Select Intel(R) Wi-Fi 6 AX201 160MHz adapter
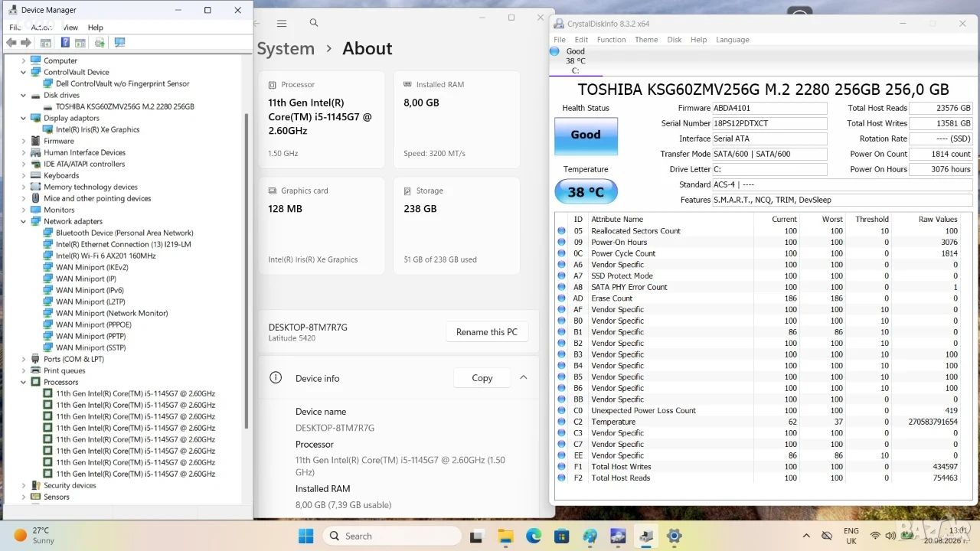Image resolution: width=980 pixels, height=551 pixels. (x=106, y=256)
